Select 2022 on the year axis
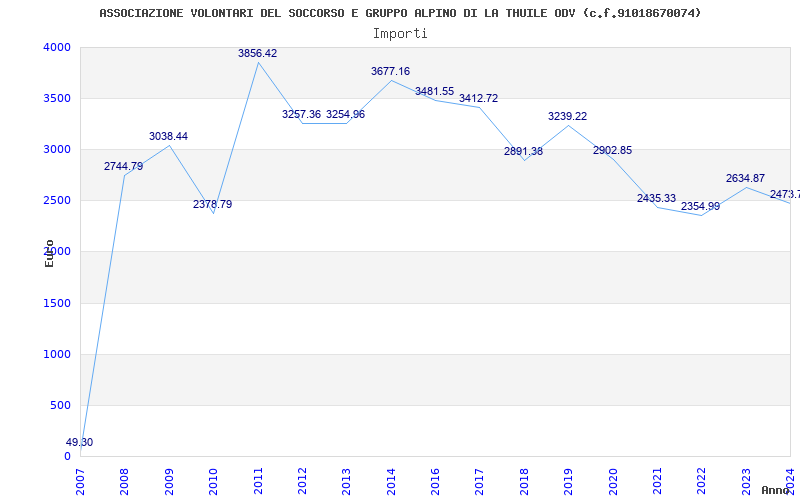Image resolution: width=800 pixels, height=500 pixels. point(701,479)
